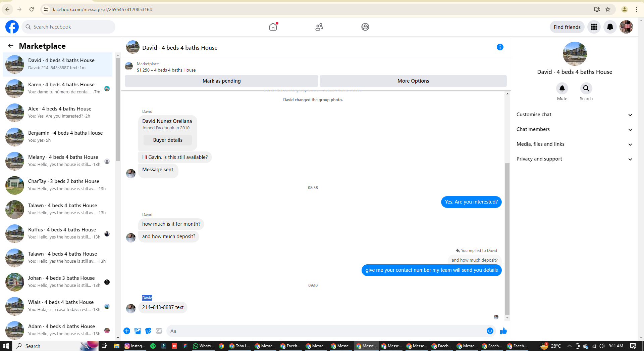Open the Friends icon in top navigation
Screen dimensions: 644x351
click(x=319, y=27)
